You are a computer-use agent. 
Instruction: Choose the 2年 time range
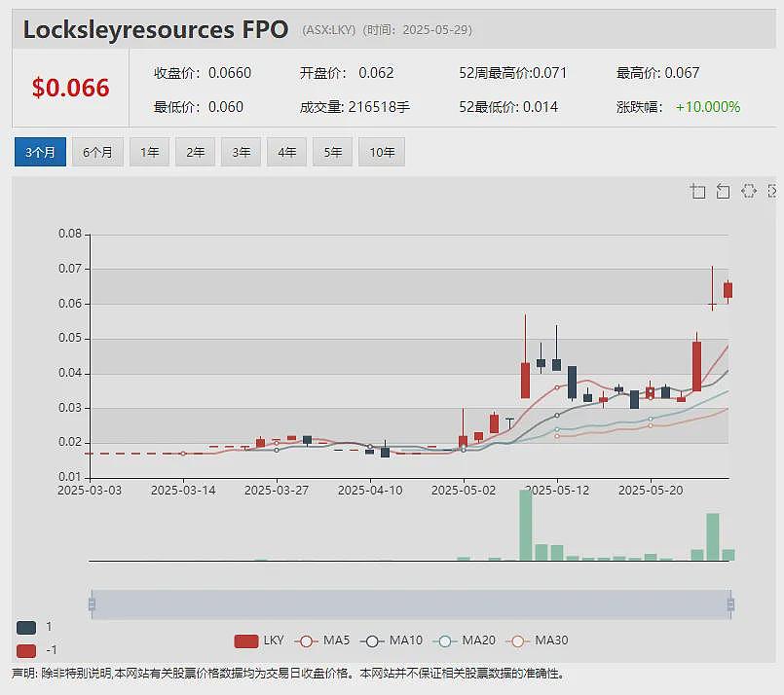coord(195,152)
